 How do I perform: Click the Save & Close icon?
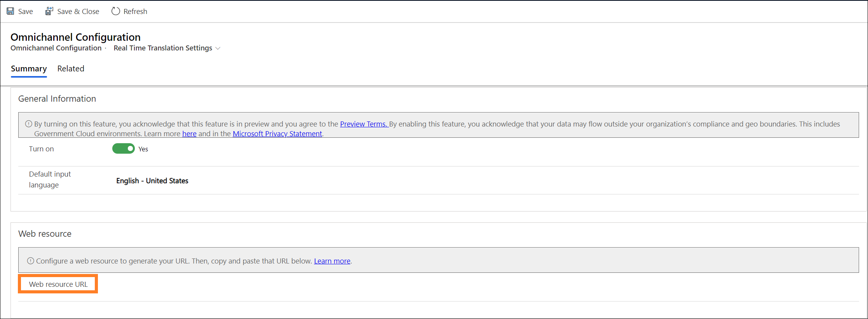[49, 11]
